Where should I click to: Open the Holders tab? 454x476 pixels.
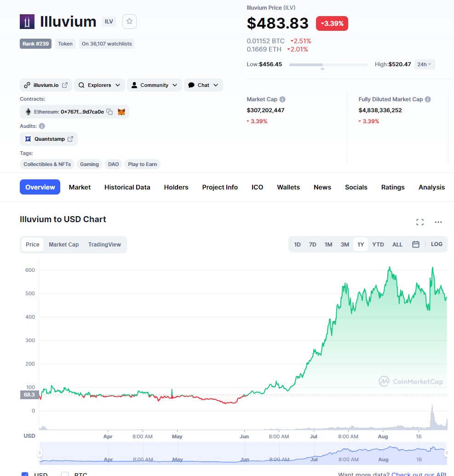[176, 187]
